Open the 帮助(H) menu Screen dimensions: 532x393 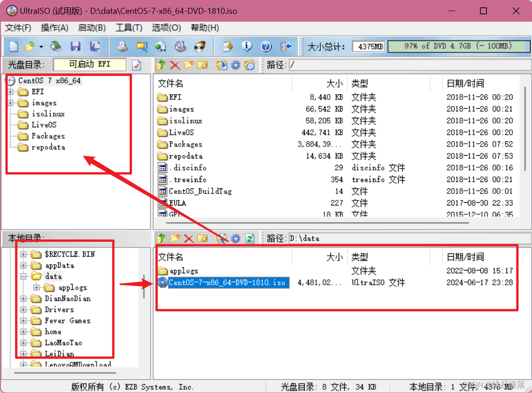point(205,28)
